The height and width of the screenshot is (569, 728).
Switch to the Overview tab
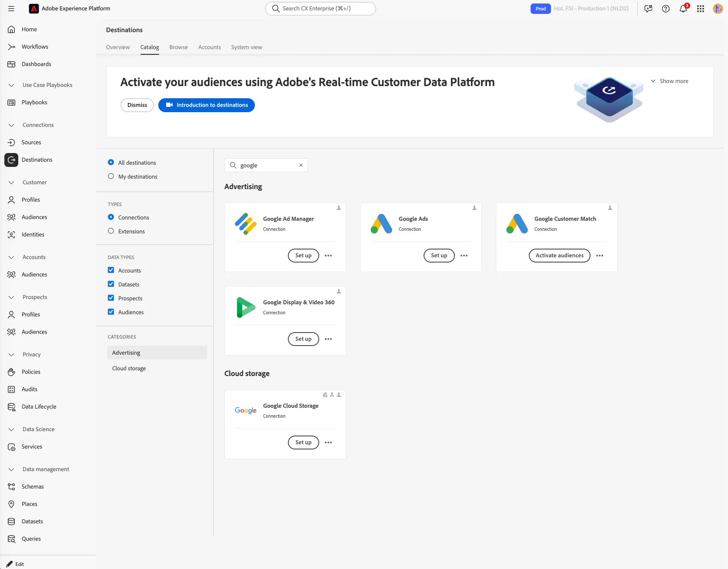118,47
